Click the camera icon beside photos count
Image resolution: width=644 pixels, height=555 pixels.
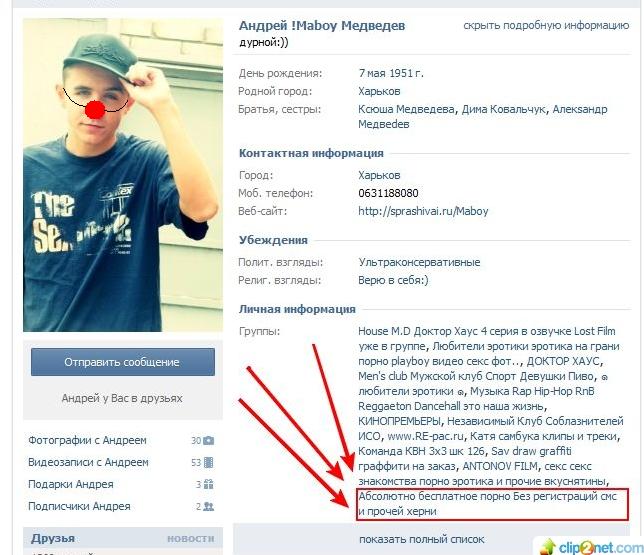[209, 440]
